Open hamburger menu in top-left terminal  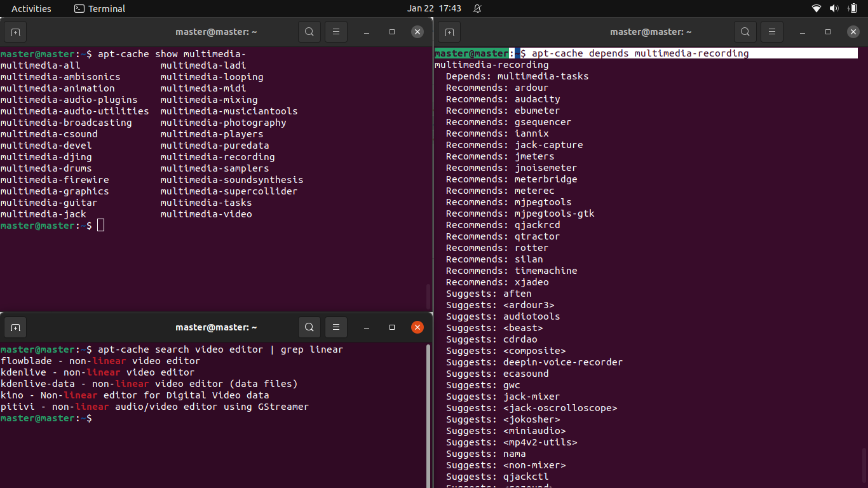(x=336, y=32)
